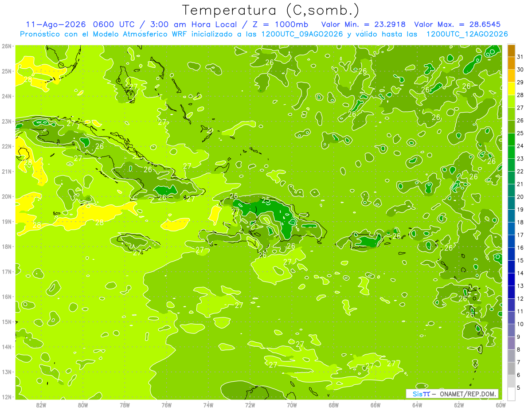The image size is (532, 411).
Task: Click the colorbar scale value 17
Action: point(520,235)
